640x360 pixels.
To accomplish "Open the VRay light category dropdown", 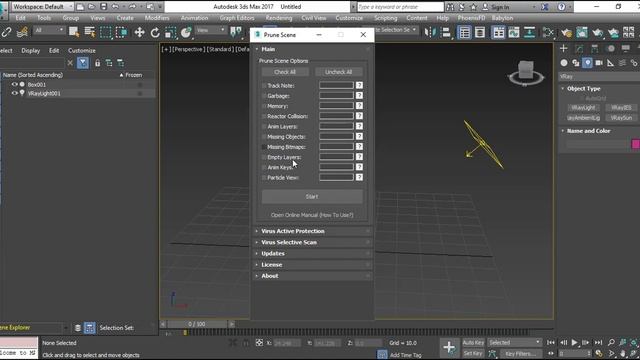I will [598, 76].
